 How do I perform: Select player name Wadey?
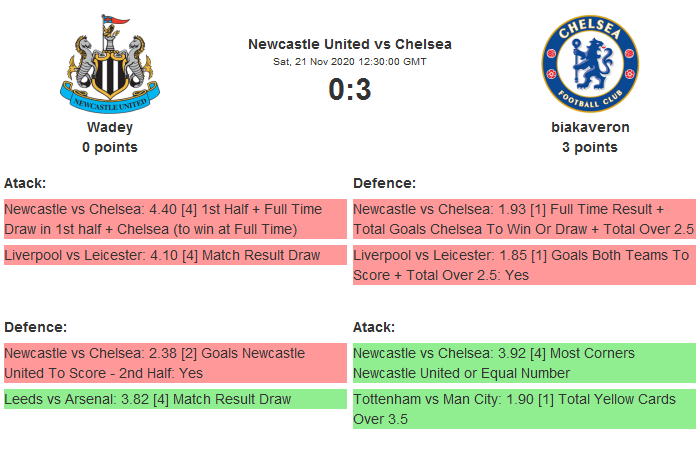(x=110, y=127)
